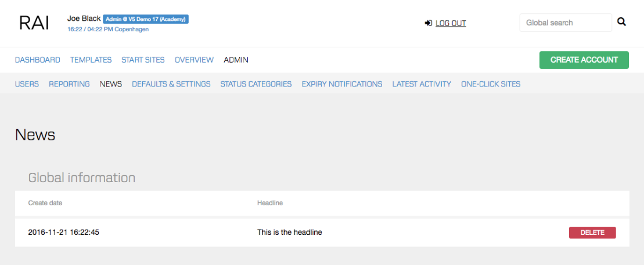Open DEFAULTS & SETTINGS tab

click(x=171, y=84)
